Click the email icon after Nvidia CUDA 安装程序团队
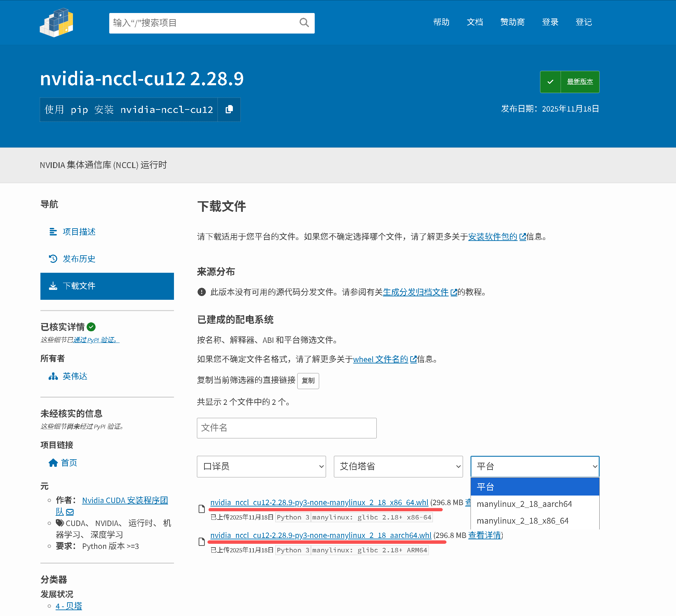 [x=70, y=512]
